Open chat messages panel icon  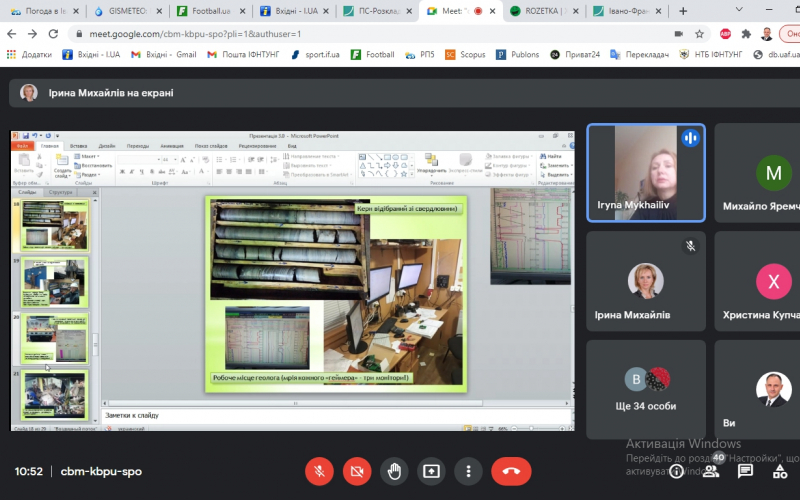[x=745, y=471]
